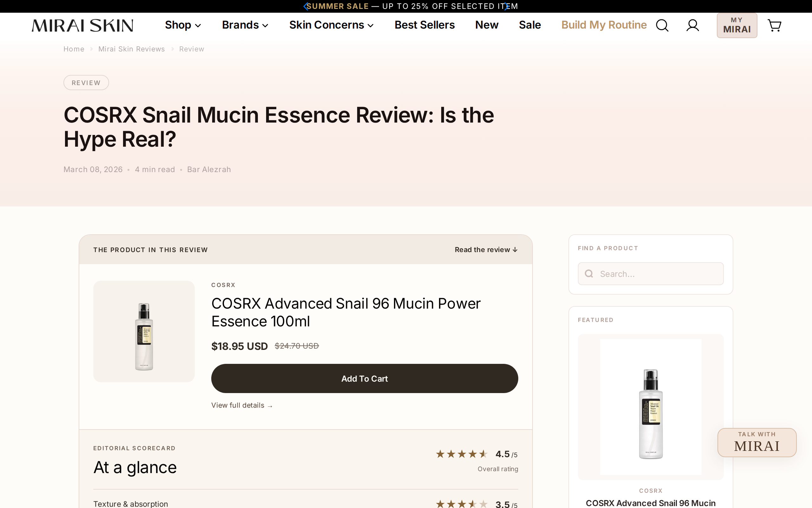Open the New menu item
Viewport: 812px width, 508px height.
coord(487,25)
